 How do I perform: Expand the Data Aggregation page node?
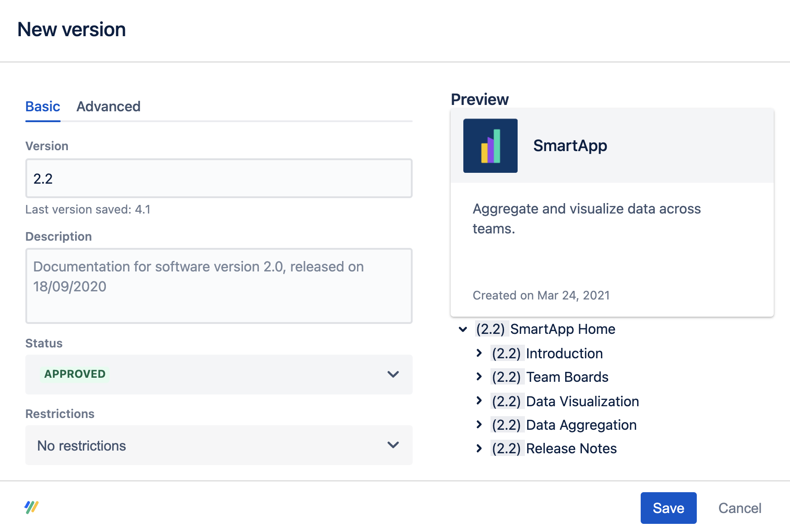(479, 425)
